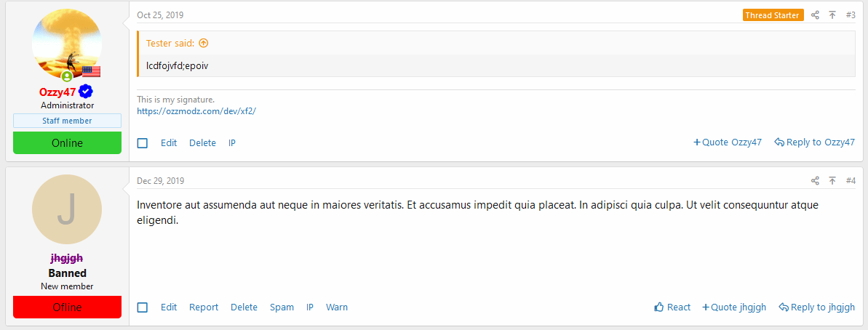
Task: Tick the checkbox on jhgjgh's post
Action: coord(143,307)
